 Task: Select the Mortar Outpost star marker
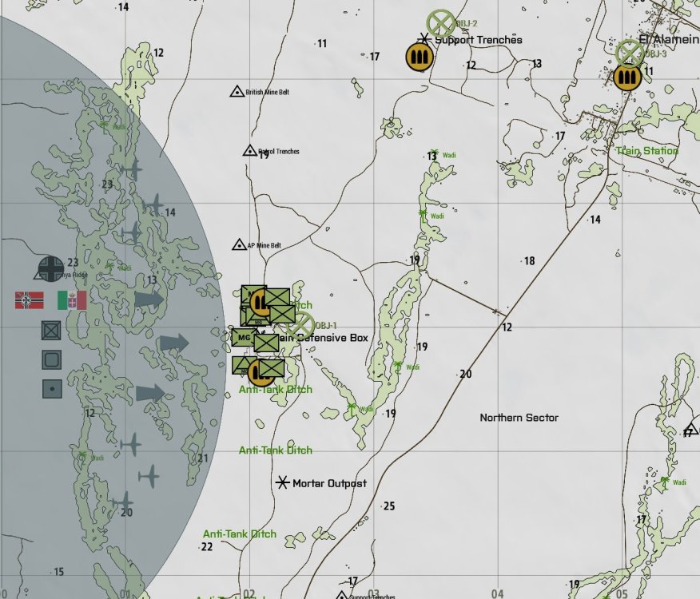click(x=282, y=483)
